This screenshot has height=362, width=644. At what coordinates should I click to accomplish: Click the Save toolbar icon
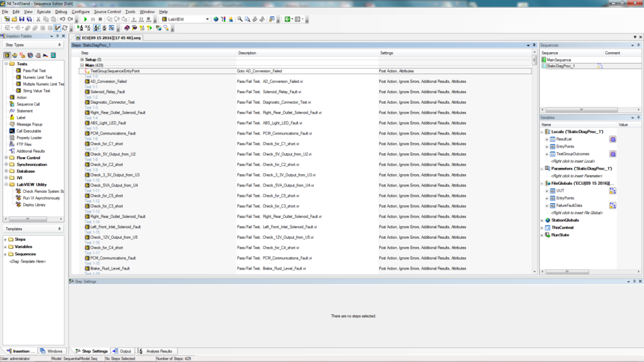(x=22, y=19)
